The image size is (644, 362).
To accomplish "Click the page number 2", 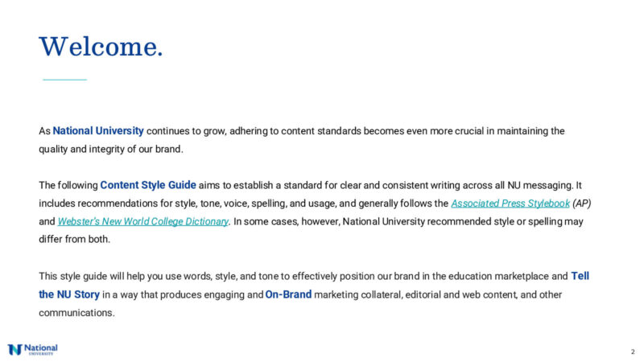I will point(633,352).
